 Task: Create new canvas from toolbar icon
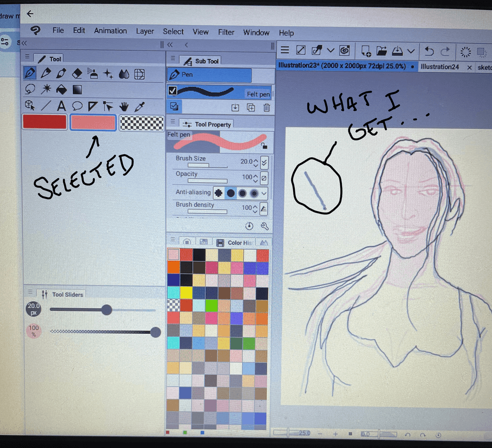point(365,51)
